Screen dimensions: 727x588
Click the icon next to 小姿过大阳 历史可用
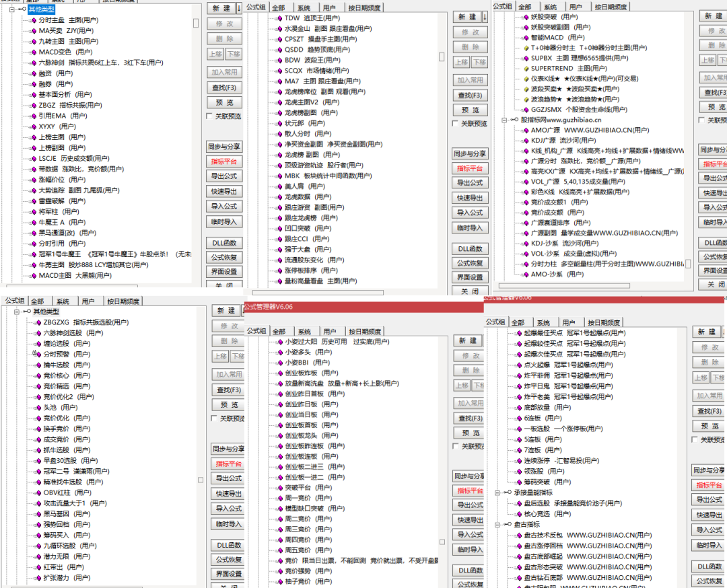(279, 342)
